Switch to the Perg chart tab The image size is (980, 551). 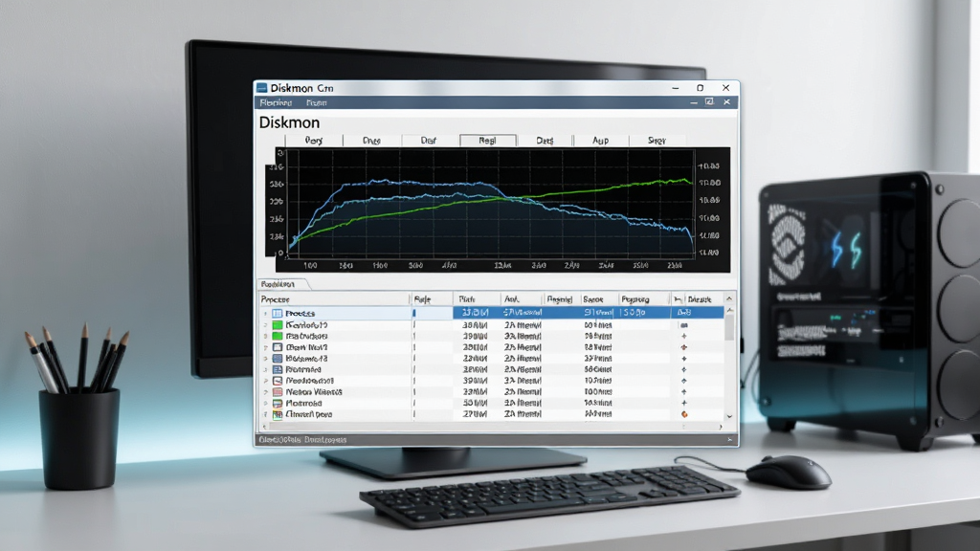point(314,141)
